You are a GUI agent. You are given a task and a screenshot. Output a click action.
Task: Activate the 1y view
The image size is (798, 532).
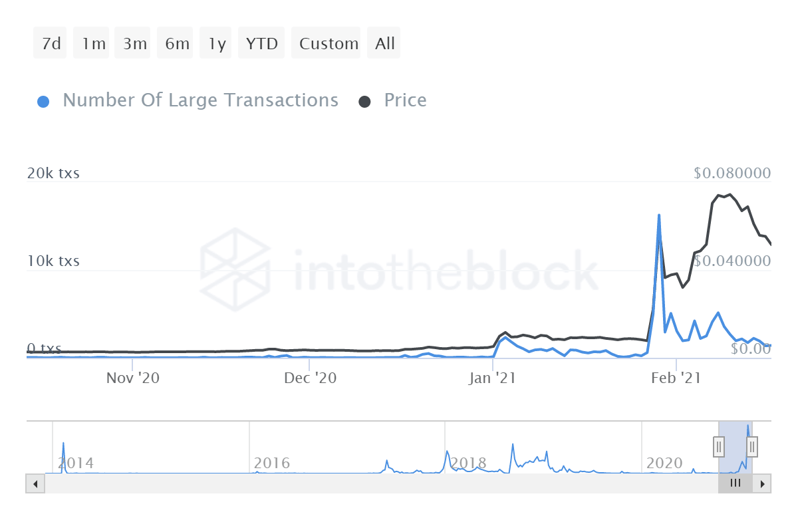pos(215,43)
